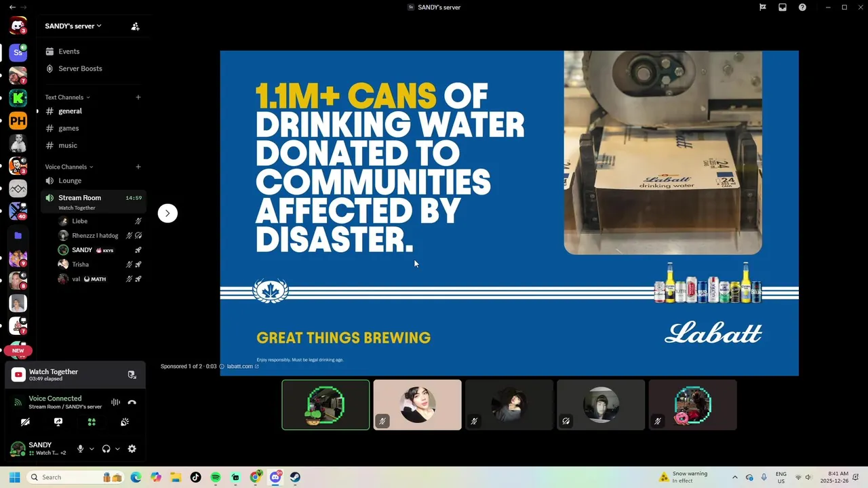Click the last participant tile with green ring
Viewport: 868px width, 488px height.
click(x=692, y=405)
